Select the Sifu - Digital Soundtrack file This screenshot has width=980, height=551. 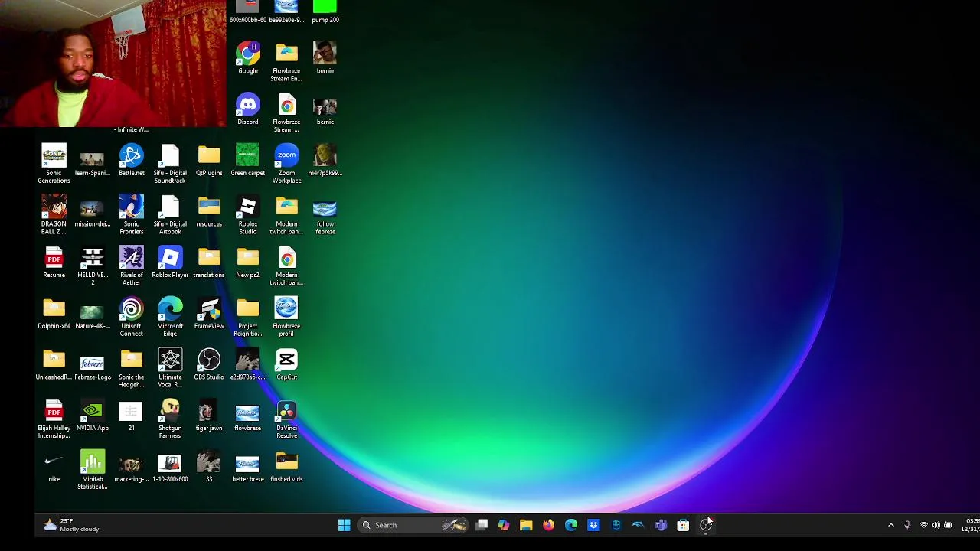click(170, 164)
